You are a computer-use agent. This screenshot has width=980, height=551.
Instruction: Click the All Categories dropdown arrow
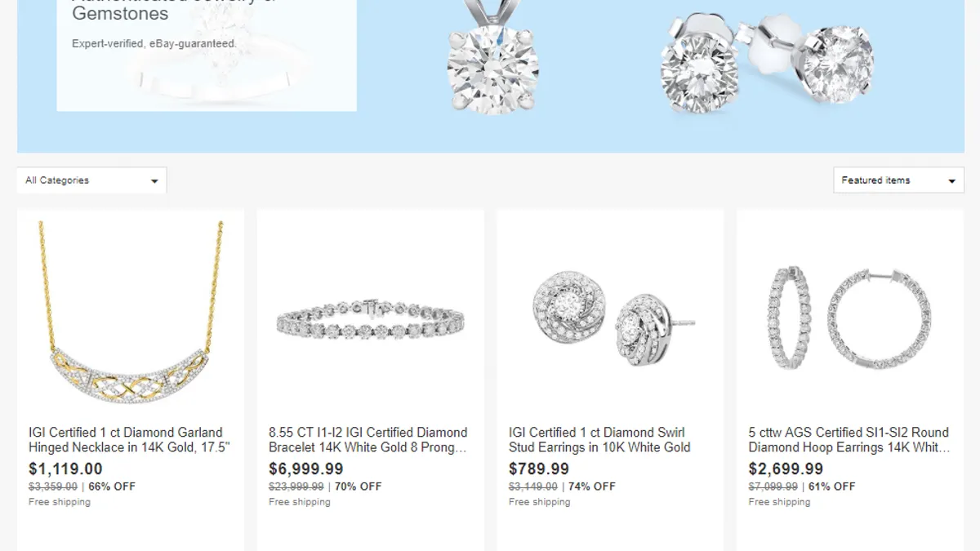(x=154, y=181)
